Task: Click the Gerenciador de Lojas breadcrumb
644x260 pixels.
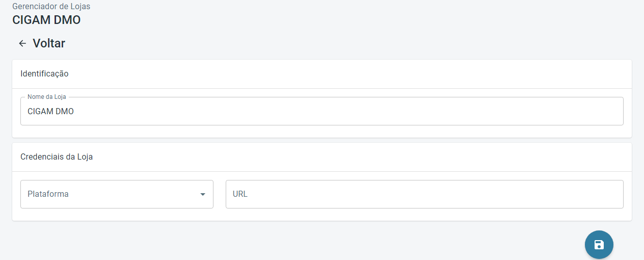Action: pyautogui.click(x=51, y=7)
